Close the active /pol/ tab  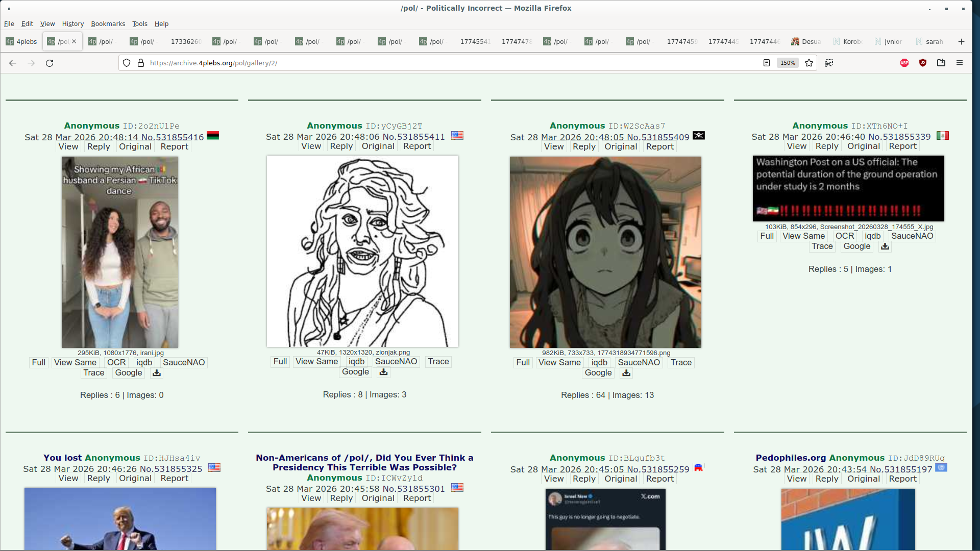74,41
